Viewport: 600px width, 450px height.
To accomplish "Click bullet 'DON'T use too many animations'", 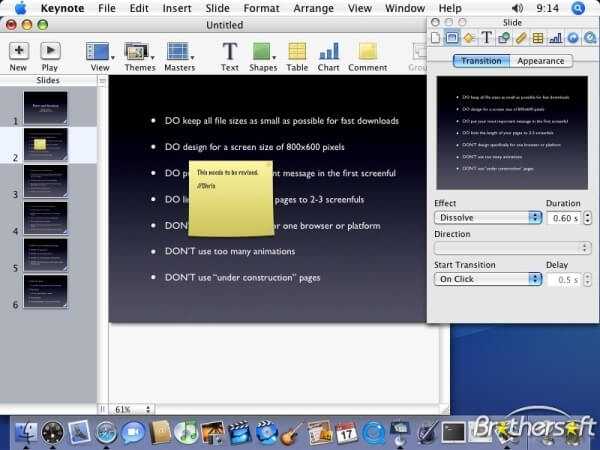I will tap(230, 251).
